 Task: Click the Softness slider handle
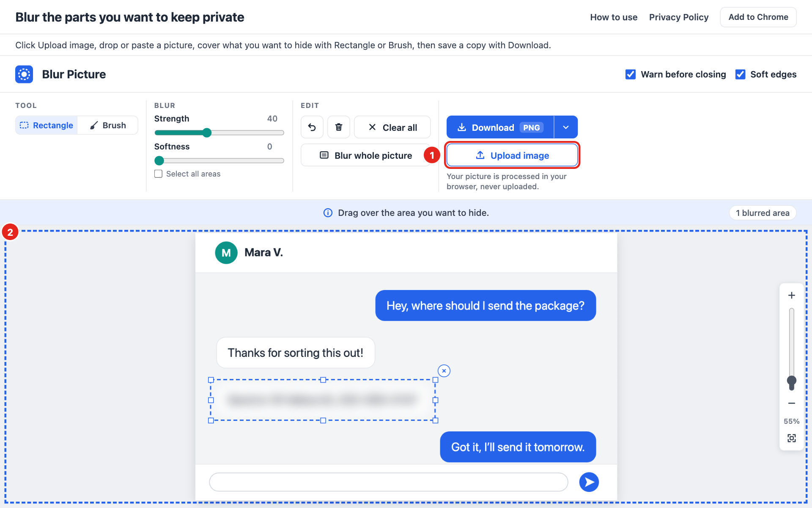(x=159, y=161)
